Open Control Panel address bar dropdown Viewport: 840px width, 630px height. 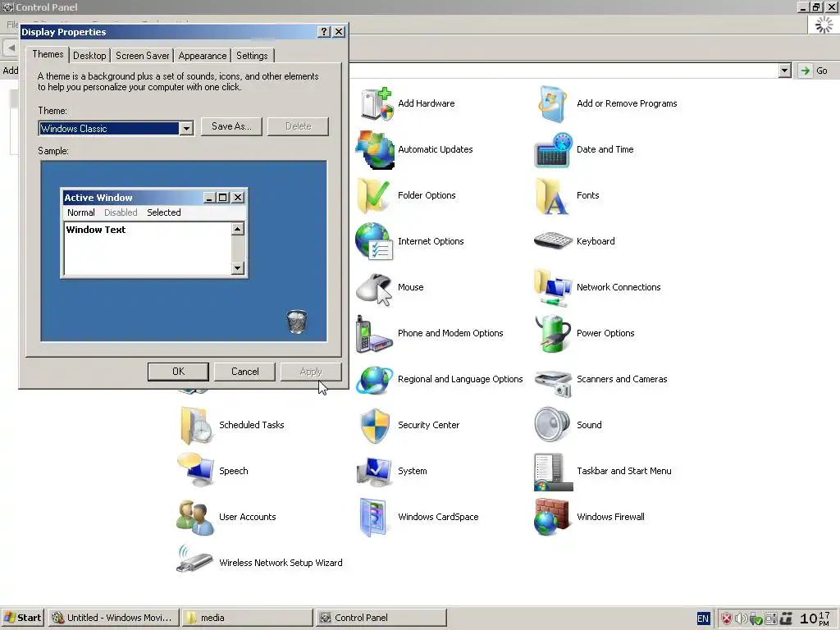(785, 71)
